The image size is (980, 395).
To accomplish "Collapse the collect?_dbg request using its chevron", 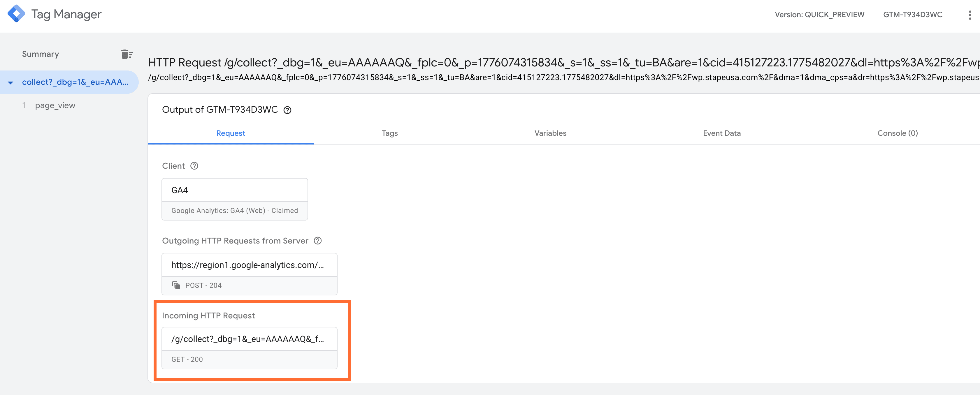I will tap(11, 82).
